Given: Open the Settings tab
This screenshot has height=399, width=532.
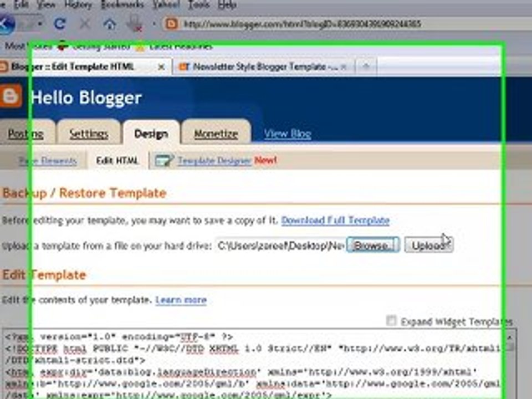Looking at the screenshot, I should pos(89,134).
